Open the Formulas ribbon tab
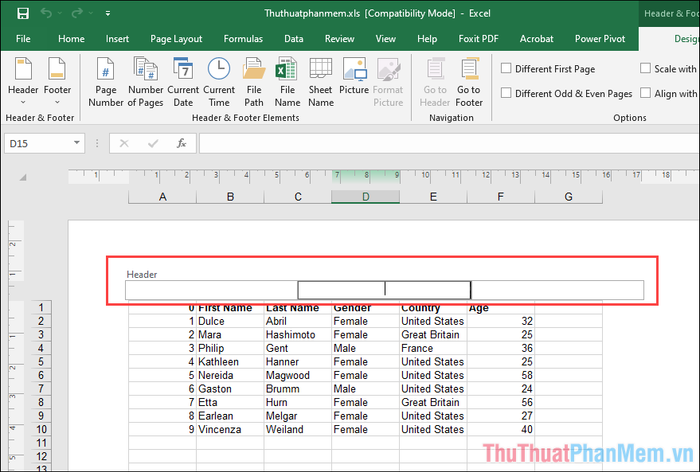The image size is (700, 472). pos(243,39)
